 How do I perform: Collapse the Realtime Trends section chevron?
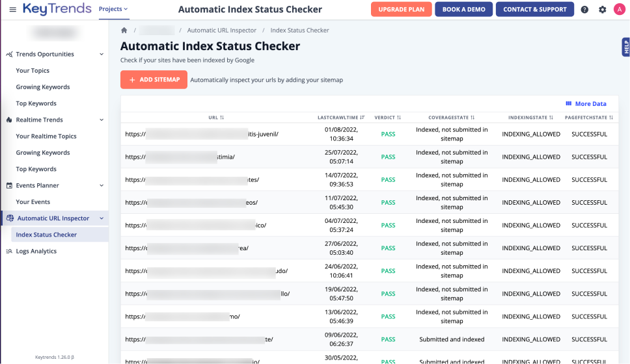(x=102, y=120)
